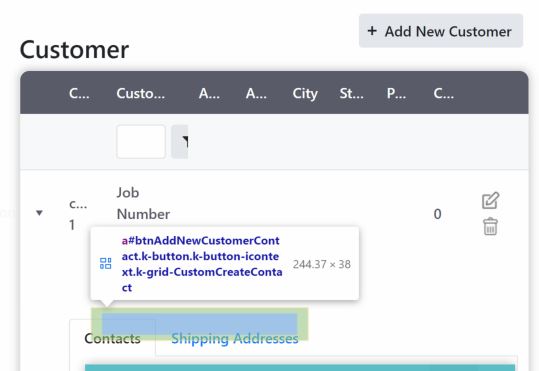The image size is (539, 371).
Task: Select the Contacts tab
Action: [112, 339]
